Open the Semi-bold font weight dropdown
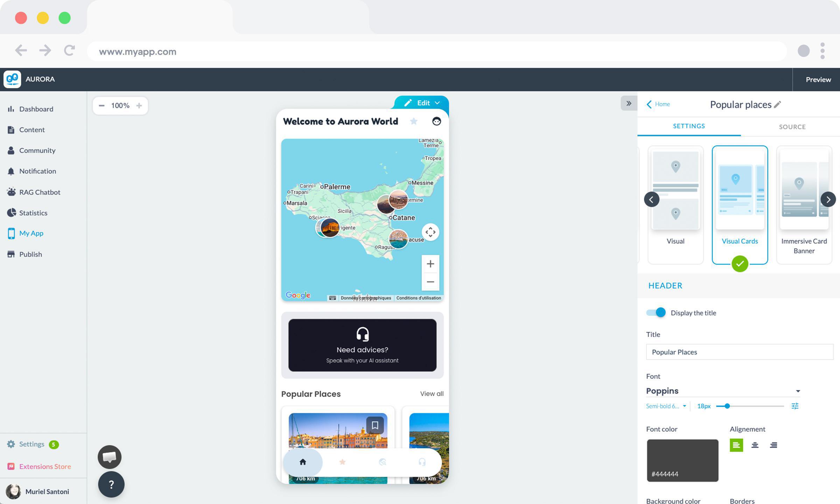Viewport: 840px width, 504px height. [x=666, y=406]
